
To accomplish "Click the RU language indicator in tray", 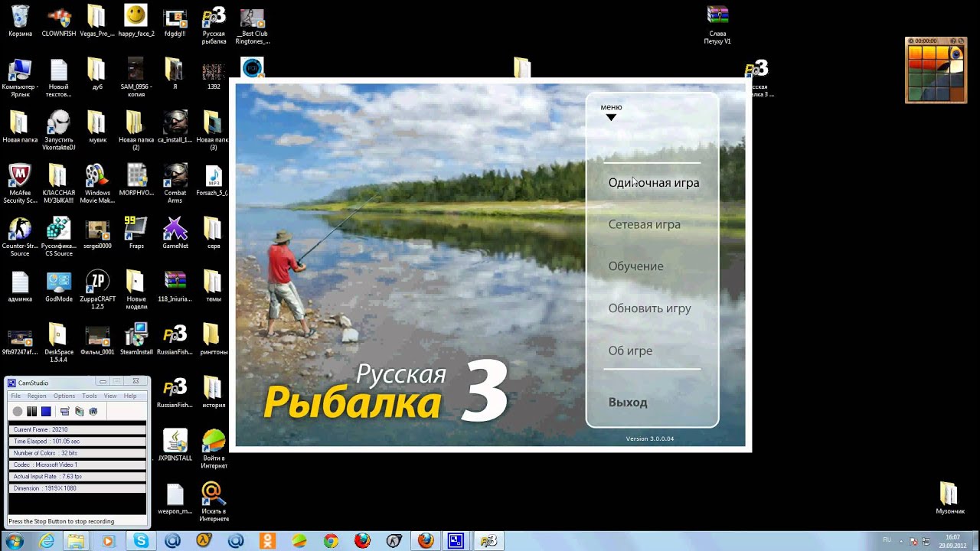I will click(887, 540).
